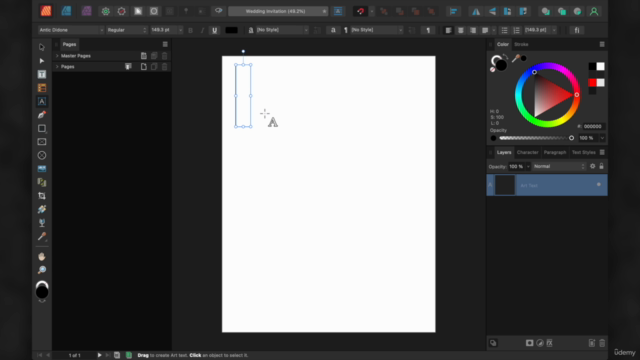Click the numbered list button
The image size is (640, 360).
516,30
